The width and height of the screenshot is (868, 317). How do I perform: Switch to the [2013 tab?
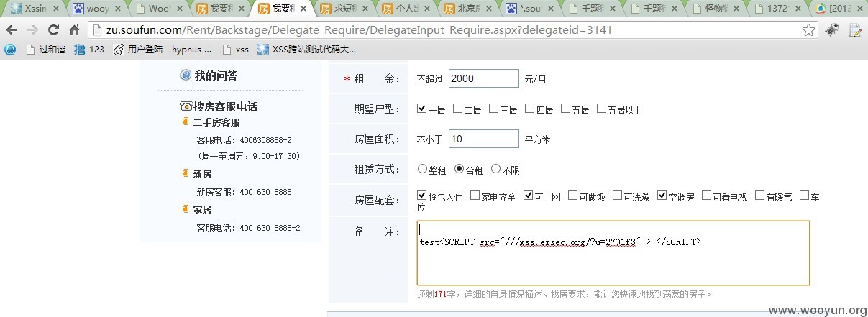coord(838,9)
